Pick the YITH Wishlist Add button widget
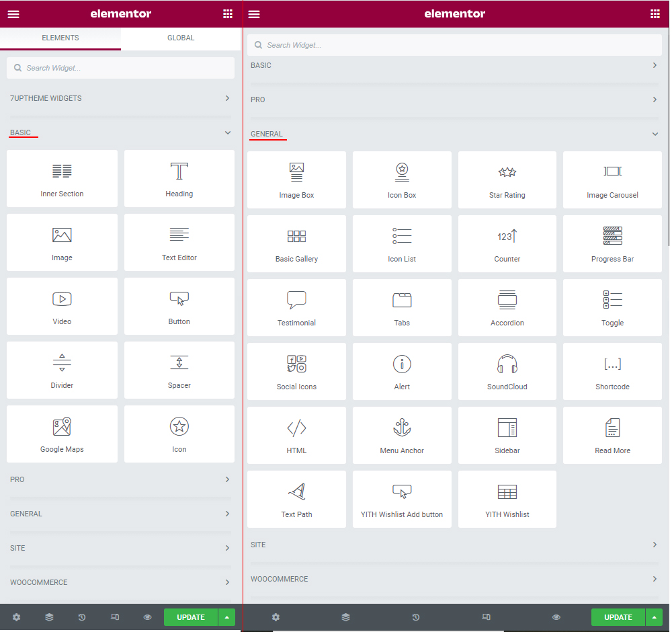 pyautogui.click(x=402, y=499)
